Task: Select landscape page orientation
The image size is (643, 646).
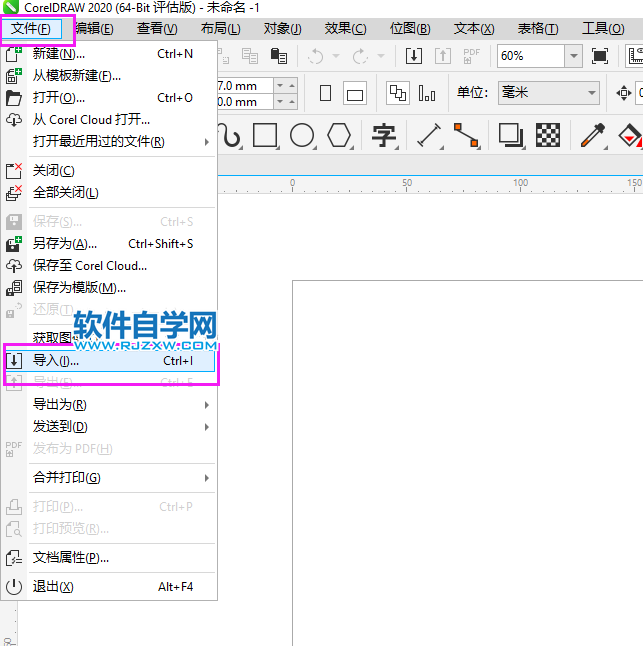Action: (x=355, y=94)
